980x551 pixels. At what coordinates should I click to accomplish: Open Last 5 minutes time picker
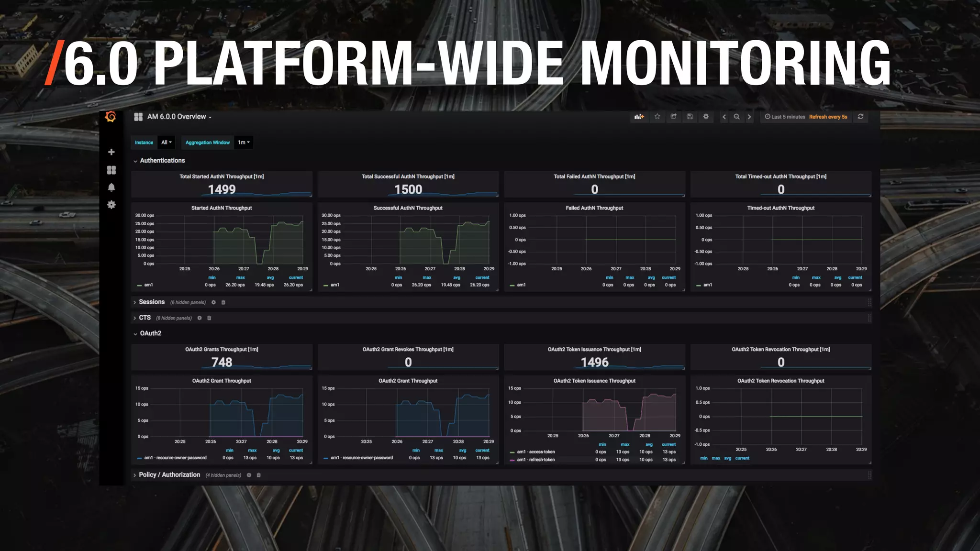(785, 117)
